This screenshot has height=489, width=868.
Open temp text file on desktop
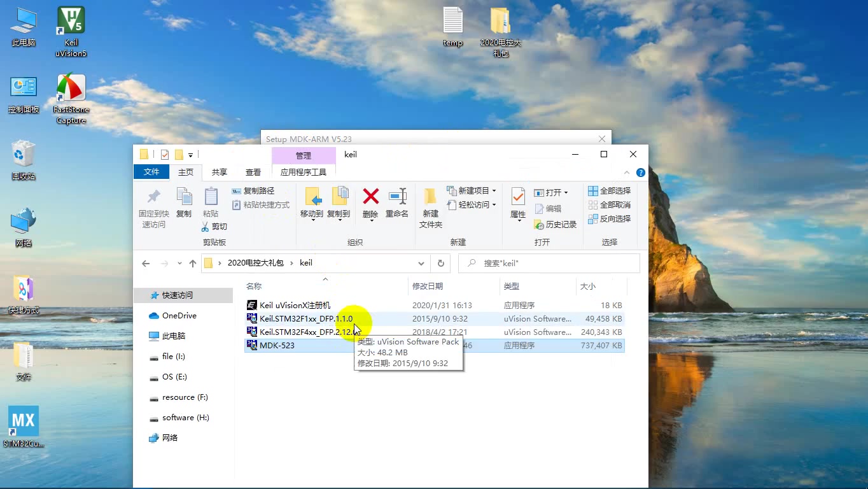pos(453,27)
